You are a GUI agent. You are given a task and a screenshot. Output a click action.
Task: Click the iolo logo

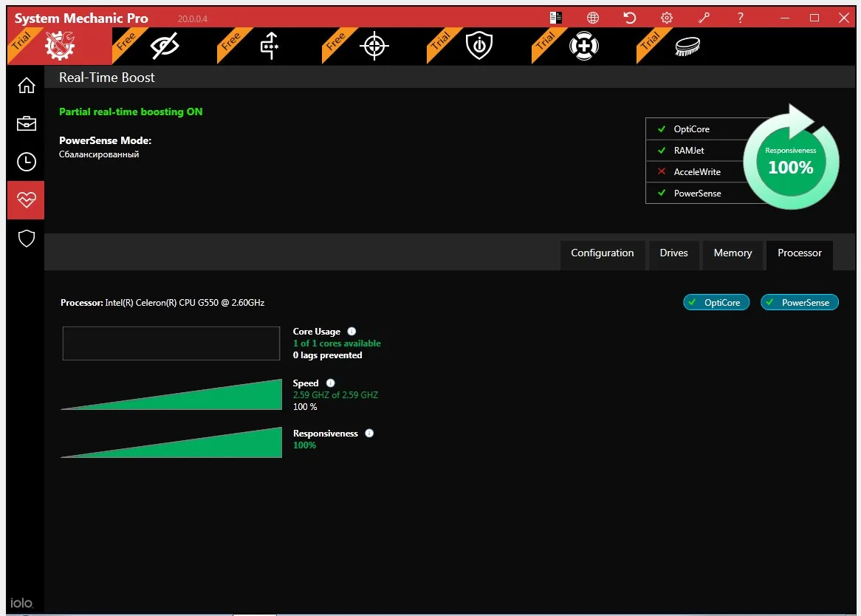click(x=21, y=603)
